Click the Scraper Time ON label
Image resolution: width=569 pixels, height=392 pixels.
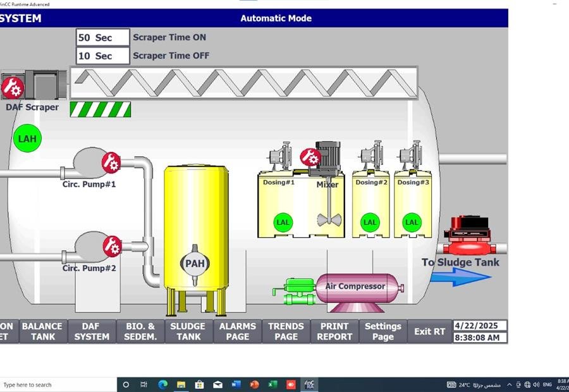(x=169, y=37)
